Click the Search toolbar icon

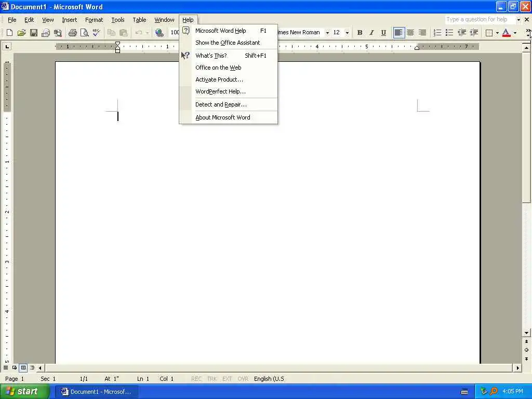coord(58,33)
